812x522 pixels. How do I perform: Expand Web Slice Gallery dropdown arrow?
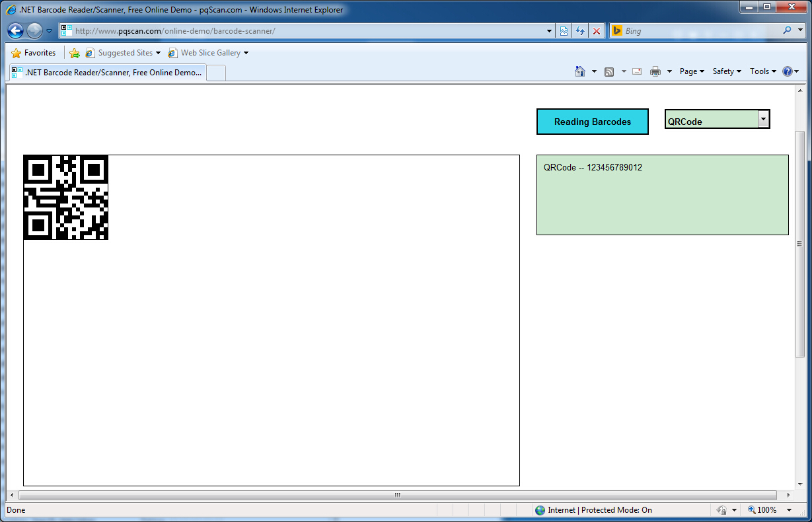pyautogui.click(x=246, y=53)
